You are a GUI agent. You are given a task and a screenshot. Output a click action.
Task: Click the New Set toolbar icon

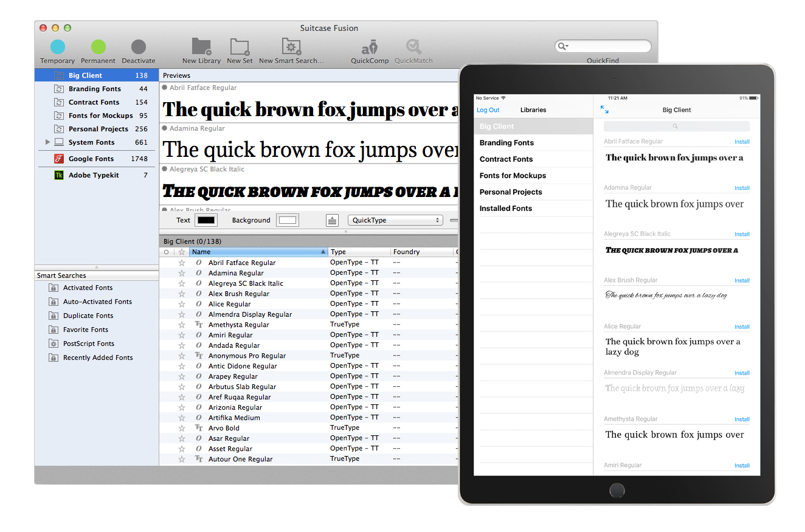(x=240, y=47)
